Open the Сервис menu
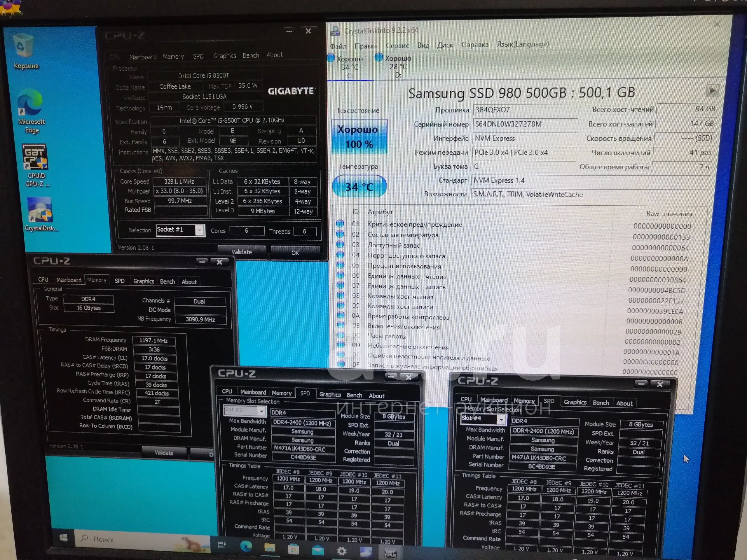The height and width of the screenshot is (560, 747). coord(397,45)
